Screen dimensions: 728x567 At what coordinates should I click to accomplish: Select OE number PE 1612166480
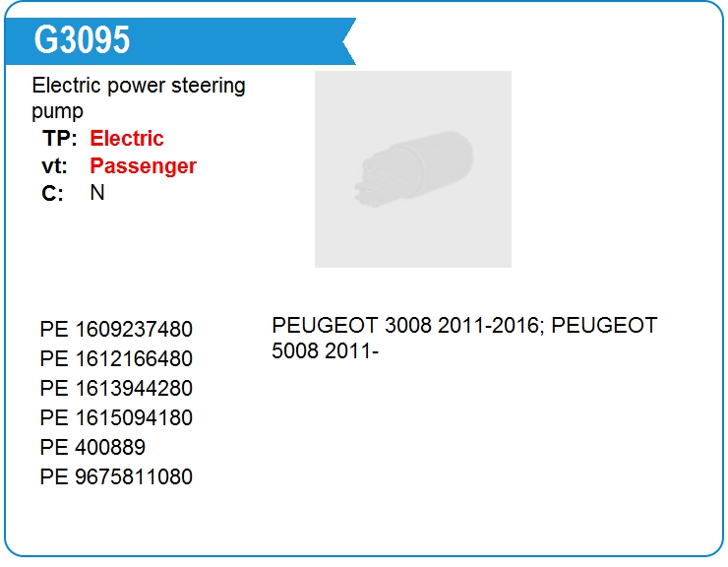pos(116,359)
